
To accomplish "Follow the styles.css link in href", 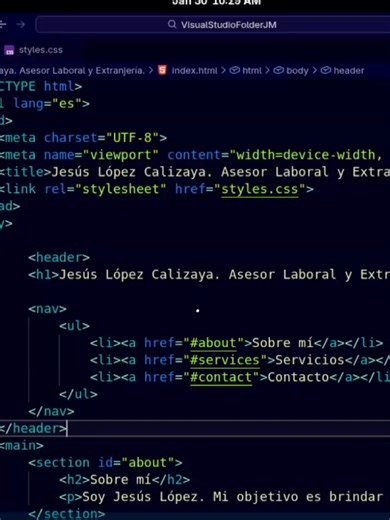I will [260, 189].
